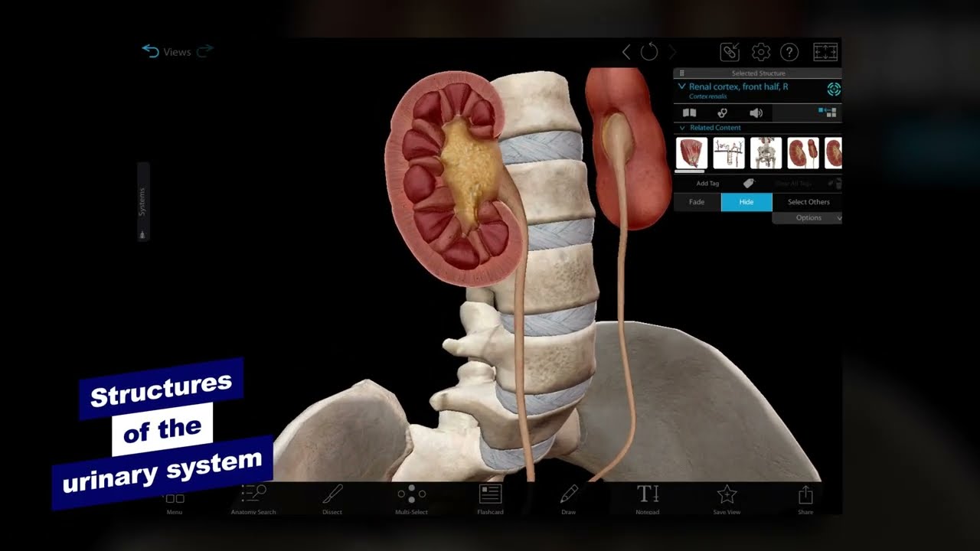
Task: Select the Draw pencil tool
Action: click(569, 499)
